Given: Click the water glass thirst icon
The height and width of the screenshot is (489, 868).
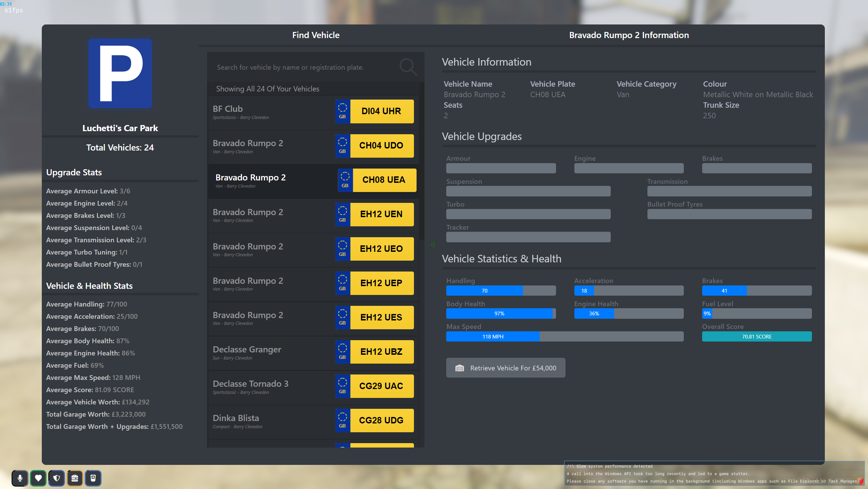Looking at the screenshot, I should (x=93, y=478).
